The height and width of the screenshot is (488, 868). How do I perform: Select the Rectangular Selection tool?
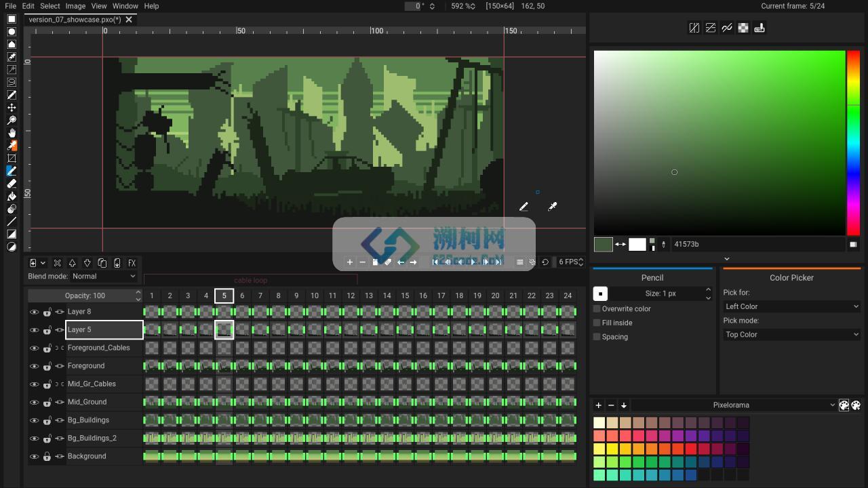[x=12, y=20]
